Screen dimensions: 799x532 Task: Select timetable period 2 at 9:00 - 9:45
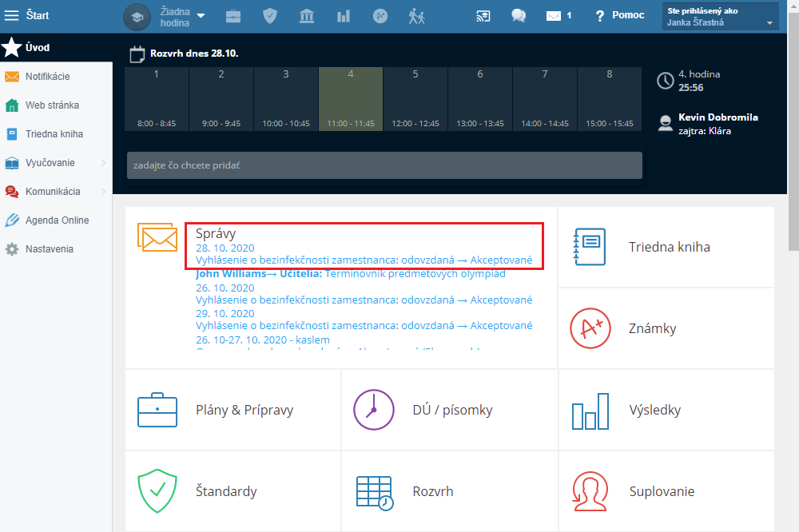pos(221,99)
